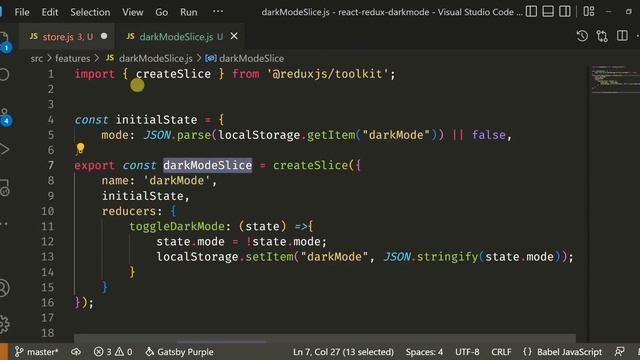The image size is (640, 360).
Task: Open the File menu
Action: coord(22,12)
